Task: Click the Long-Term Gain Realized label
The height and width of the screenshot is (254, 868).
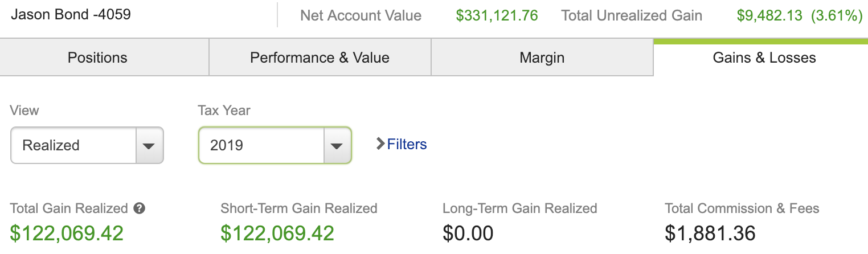Action: click(519, 208)
